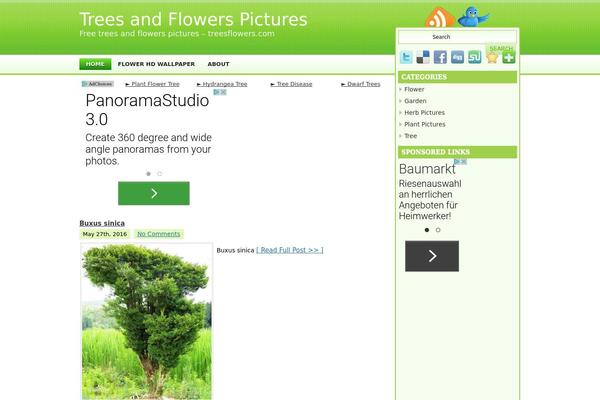The height and width of the screenshot is (400, 600).
Task: Click the Tree Disease ad link
Action: (x=291, y=84)
